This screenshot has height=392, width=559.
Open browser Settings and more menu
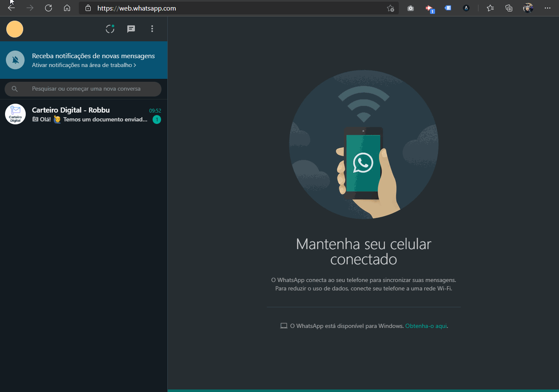[547, 8]
